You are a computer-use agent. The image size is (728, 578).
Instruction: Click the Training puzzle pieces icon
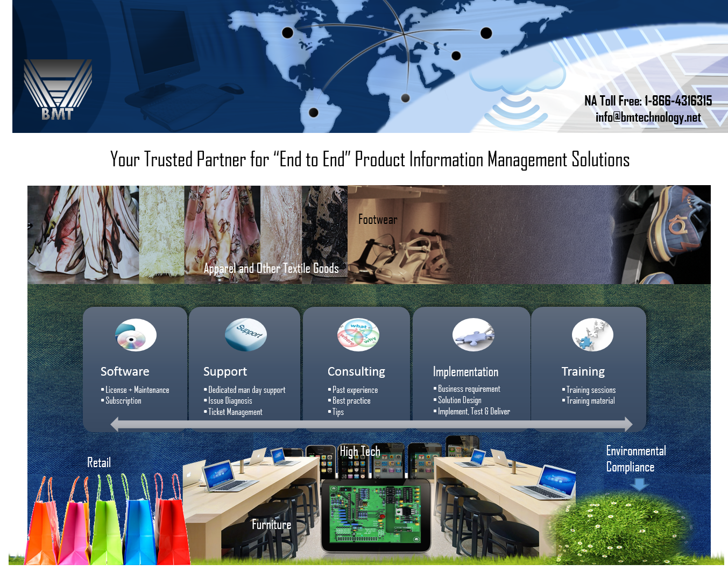tap(592, 335)
